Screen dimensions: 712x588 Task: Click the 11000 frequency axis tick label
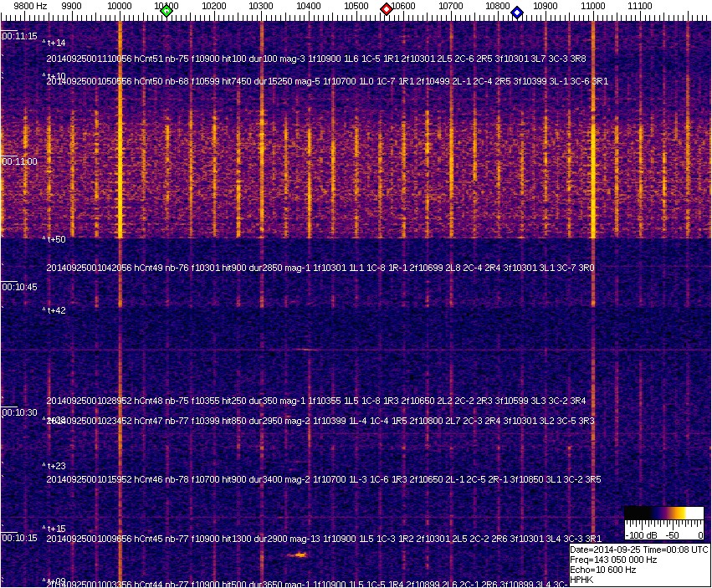(593, 6)
